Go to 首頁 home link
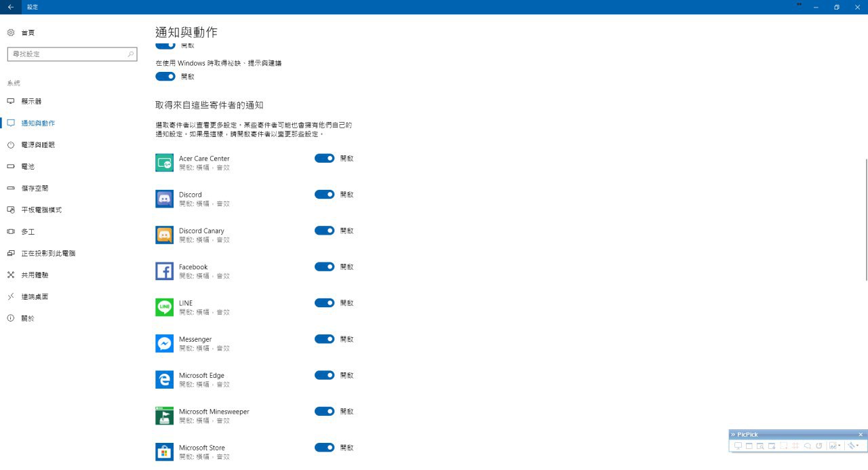868x470 pixels. click(28, 33)
